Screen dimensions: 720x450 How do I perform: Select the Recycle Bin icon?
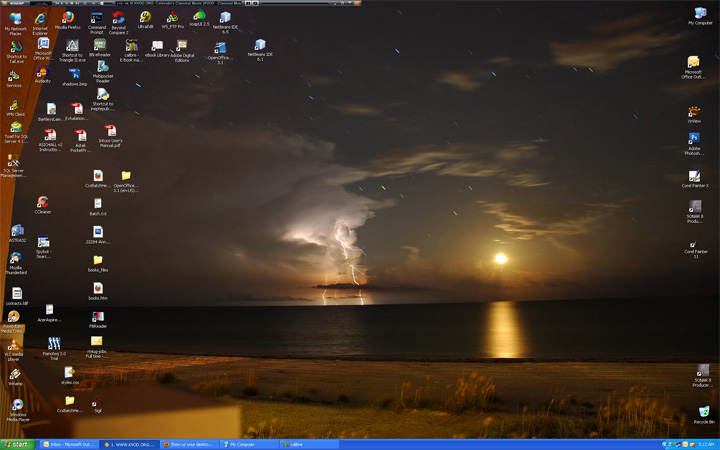click(703, 412)
